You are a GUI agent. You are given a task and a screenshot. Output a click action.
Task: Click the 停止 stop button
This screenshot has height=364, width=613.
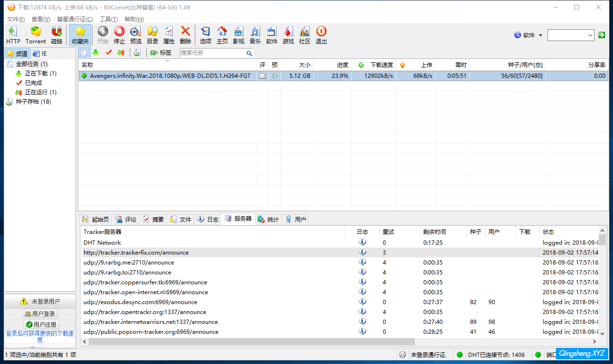click(x=119, y=35)
